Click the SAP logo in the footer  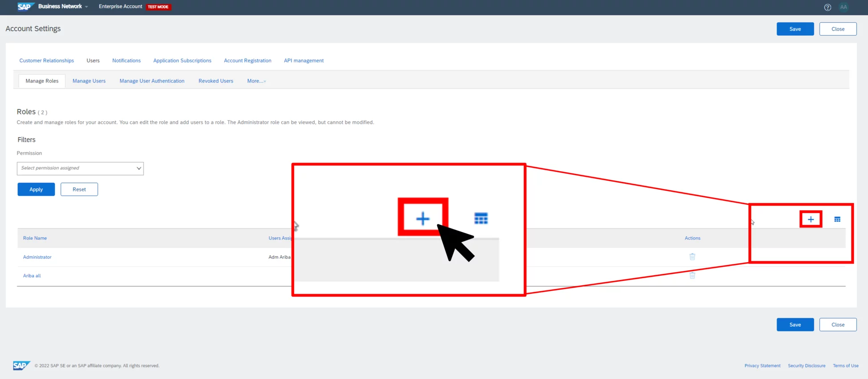tap(21, 366)
